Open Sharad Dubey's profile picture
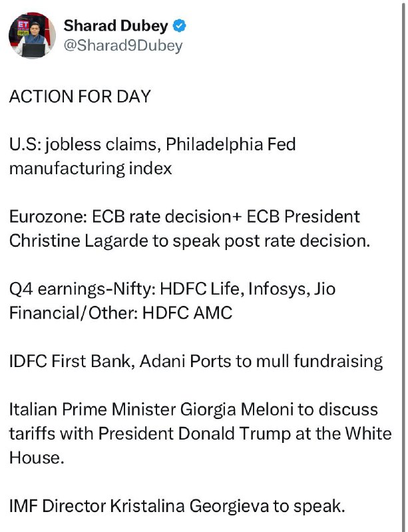This screenshot has width=408, height=532. point(32,35)
